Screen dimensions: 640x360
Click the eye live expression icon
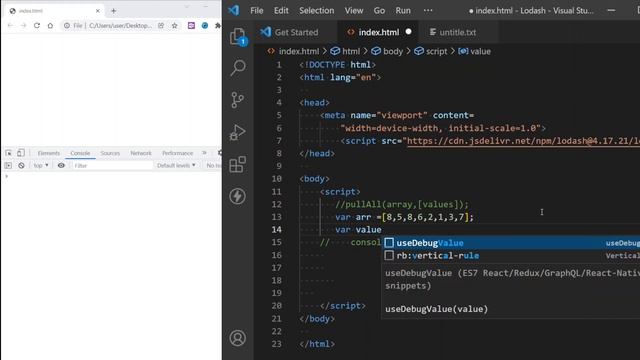click(x=61, y=165)
